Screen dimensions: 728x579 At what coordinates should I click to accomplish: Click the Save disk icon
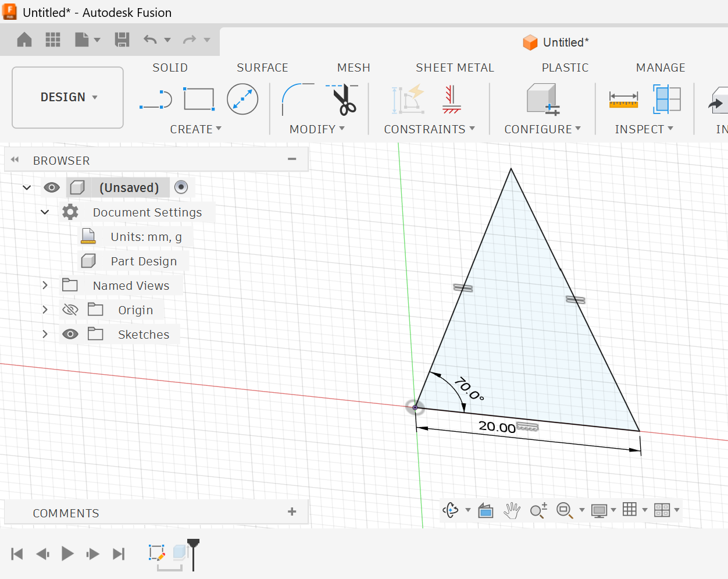(122, 40)
